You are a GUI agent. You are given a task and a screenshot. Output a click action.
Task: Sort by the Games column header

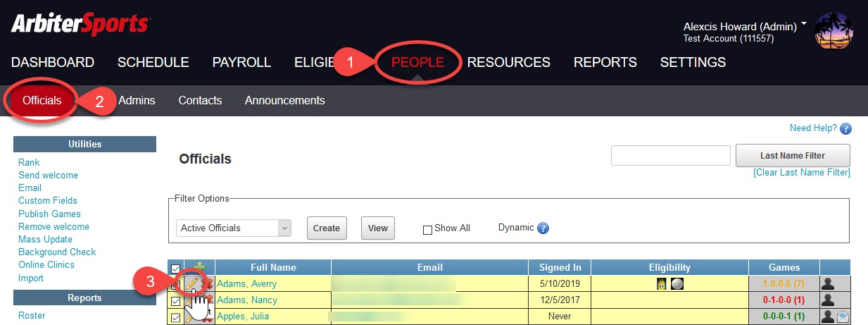(784, 267)
